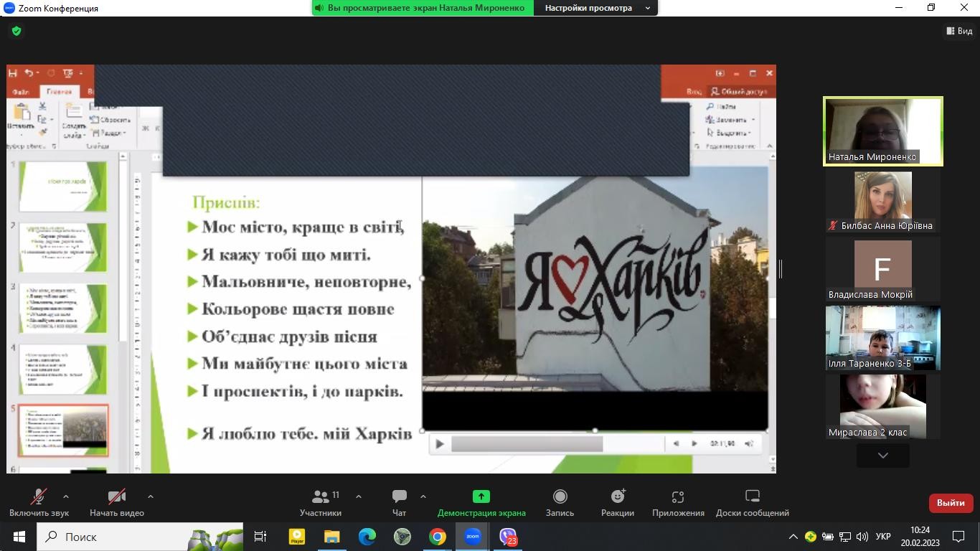Open Task View in taskbar
980x551 pixels.
click(260, 537)
